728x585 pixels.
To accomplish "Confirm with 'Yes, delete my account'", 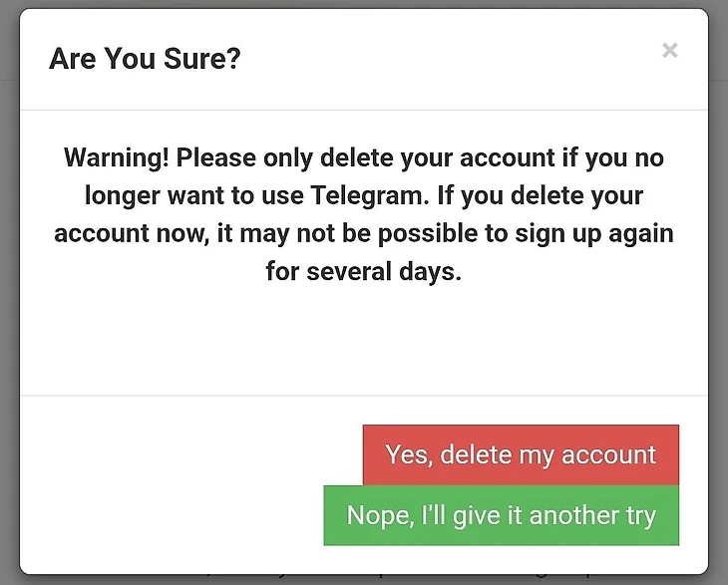I will point(521,455).
